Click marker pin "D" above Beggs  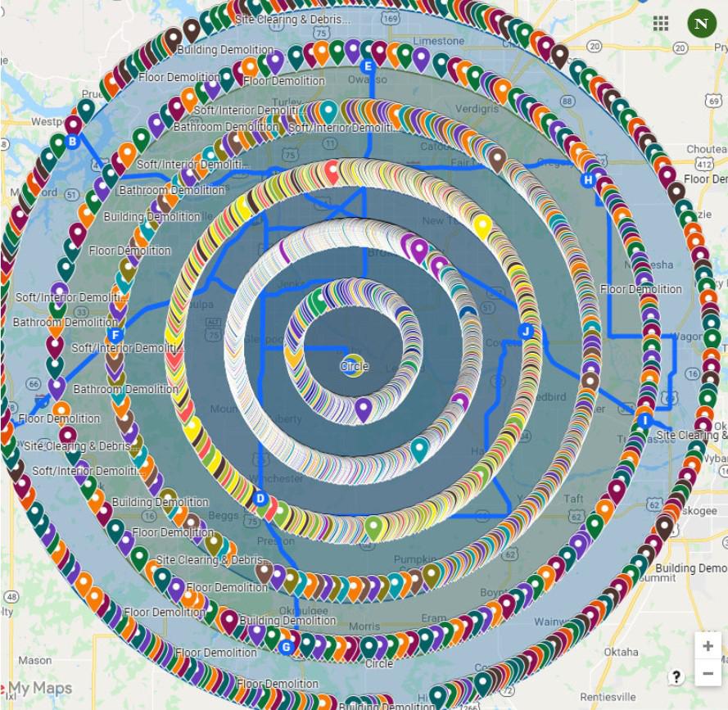point(262,496)
